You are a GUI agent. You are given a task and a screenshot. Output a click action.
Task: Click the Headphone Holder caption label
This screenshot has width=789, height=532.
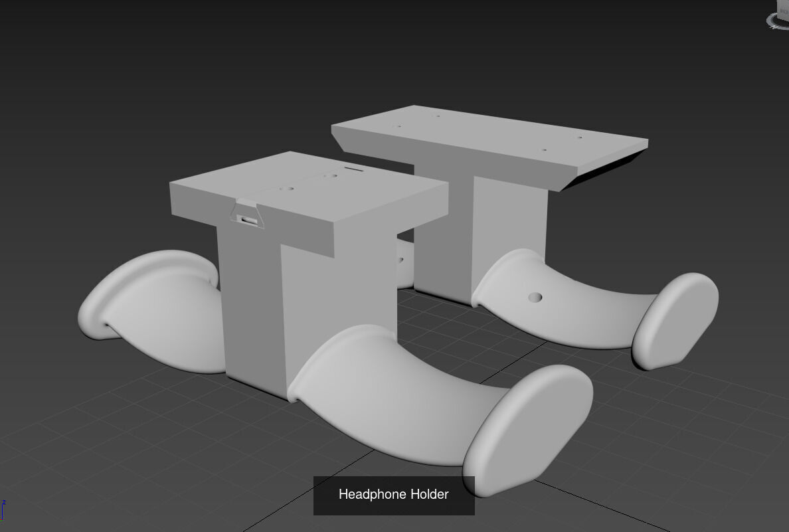[393, 495]
